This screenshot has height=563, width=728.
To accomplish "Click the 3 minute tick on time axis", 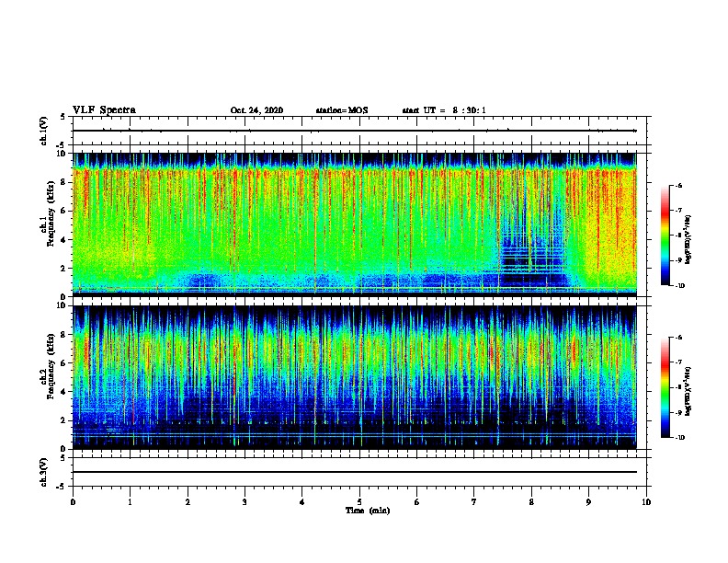I will click(245, 502).
